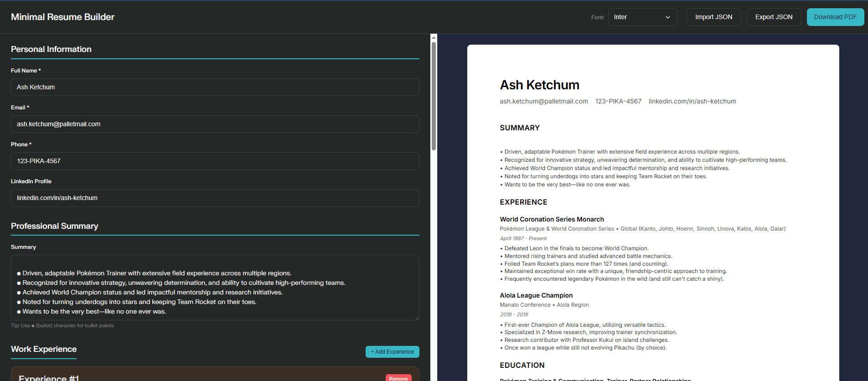The image size is (868, 381).
Task: Click inside the Summary text area
Action: [x=215, y=288]
